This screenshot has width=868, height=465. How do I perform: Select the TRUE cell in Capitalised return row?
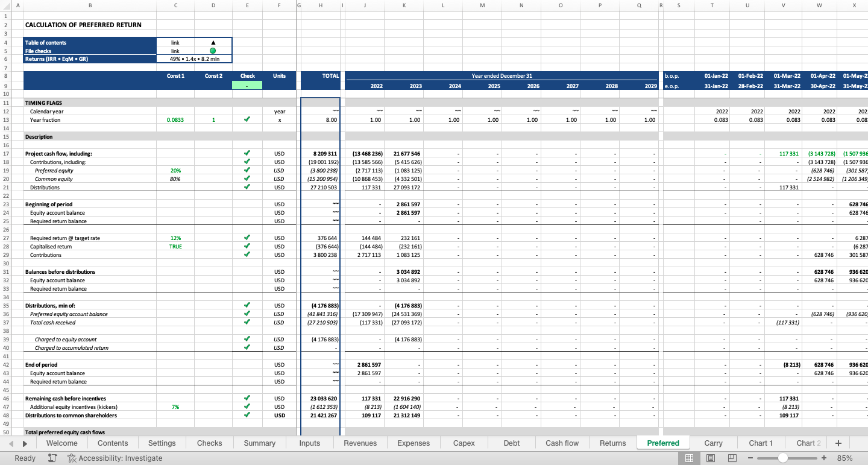point(175,247)
